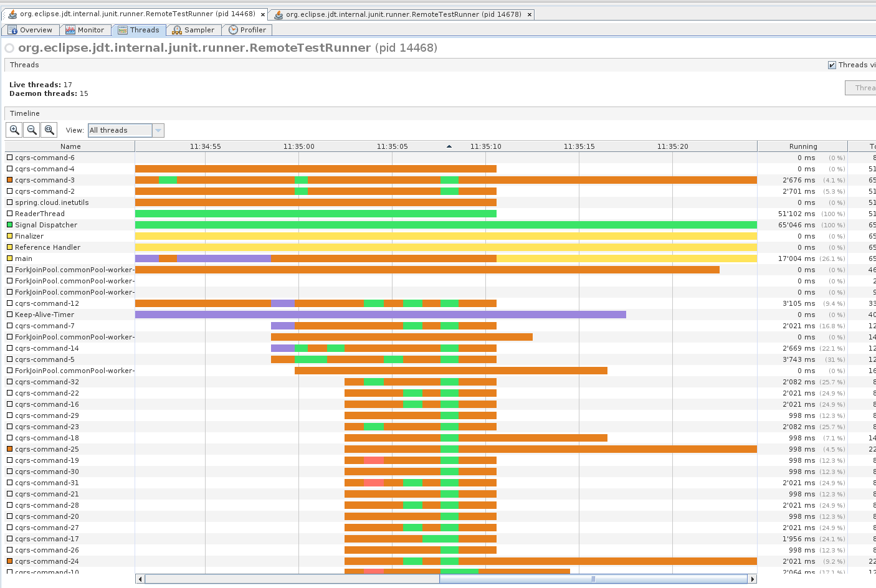Click the Sampler tab icon
This screenshot has width=876, height=588.
click(x=176, y=29)
